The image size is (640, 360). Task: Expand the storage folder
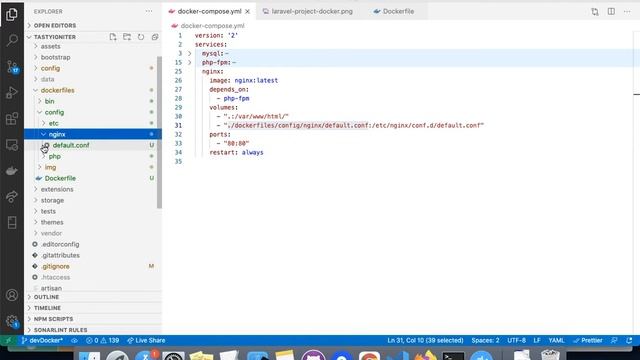coord(93,200)
